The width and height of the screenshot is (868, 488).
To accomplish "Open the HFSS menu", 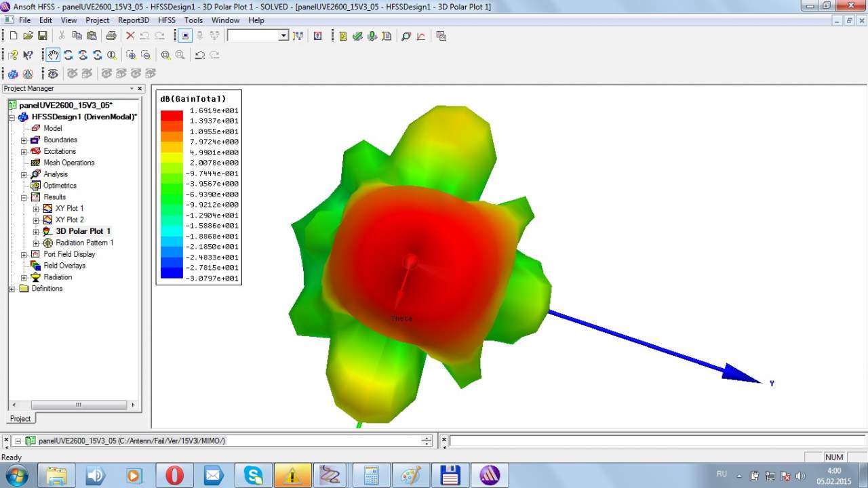I will pos(166,20).
